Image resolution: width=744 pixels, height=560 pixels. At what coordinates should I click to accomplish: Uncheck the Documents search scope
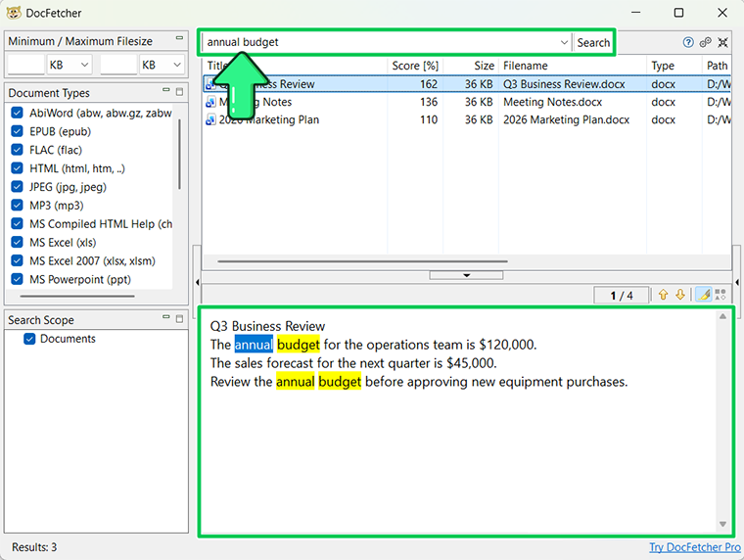pyautogui.click(x=29, y=339)
